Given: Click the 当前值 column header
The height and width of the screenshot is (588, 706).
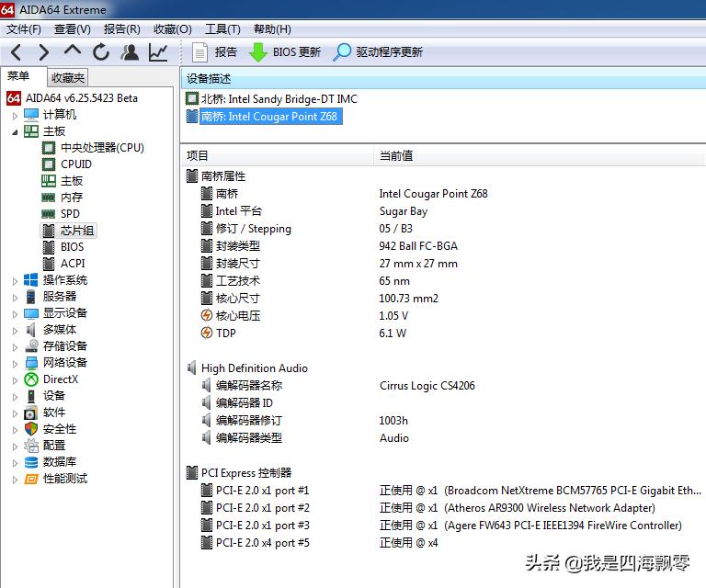Looking at the screenshot, I should tap(540, 155).
